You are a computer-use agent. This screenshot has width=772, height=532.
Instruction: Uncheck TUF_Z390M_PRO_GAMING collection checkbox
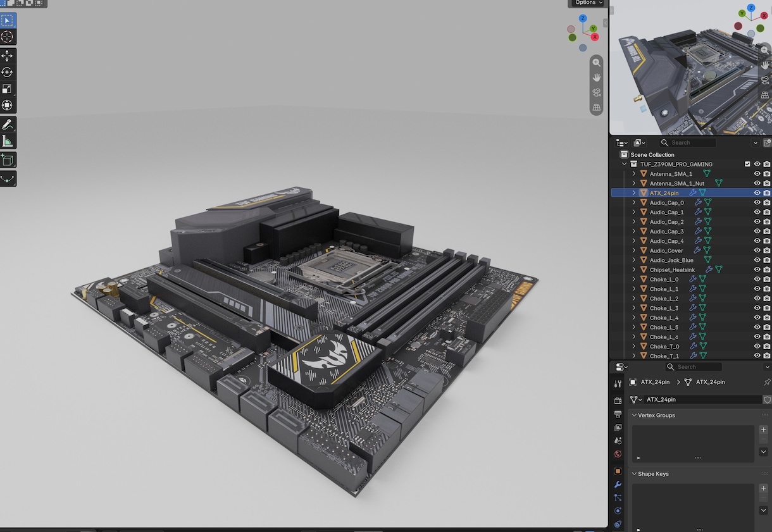click(747, 164)
